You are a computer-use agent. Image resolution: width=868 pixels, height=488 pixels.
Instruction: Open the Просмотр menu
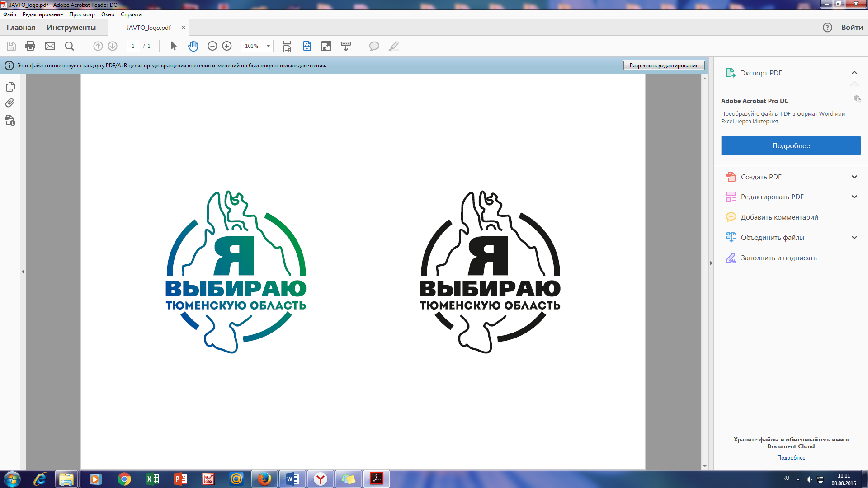(82, 14)
